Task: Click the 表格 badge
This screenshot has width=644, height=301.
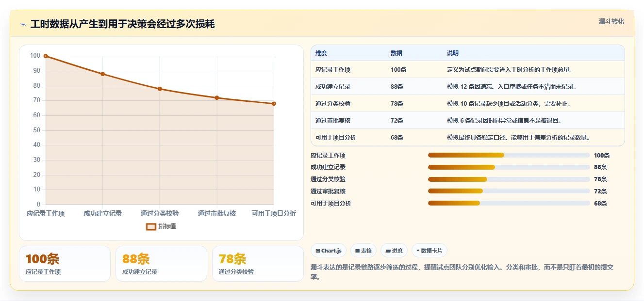Action: [363, 251]
